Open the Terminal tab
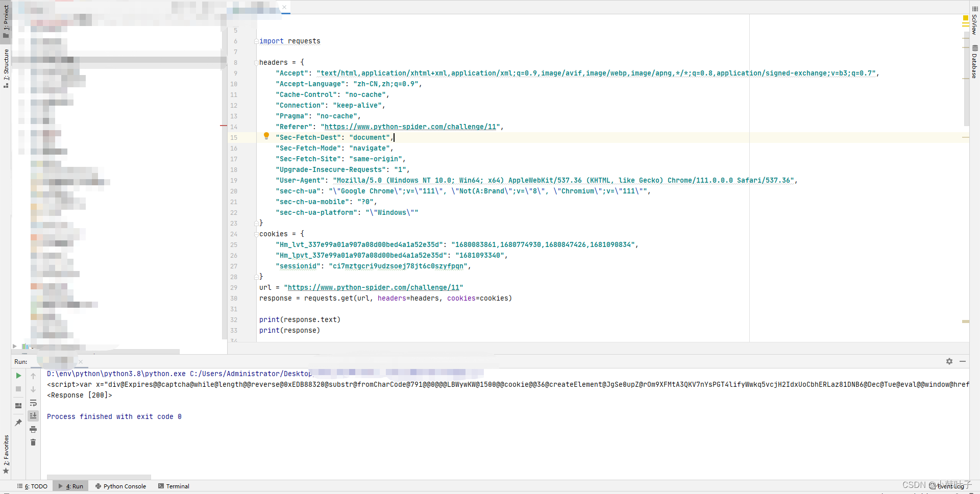980x494 pixels. click(x=174, y=486)
